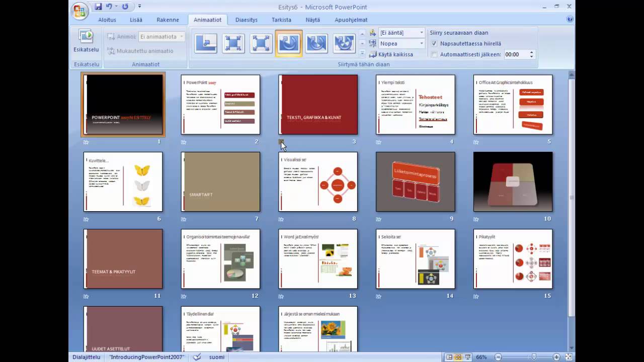This screenshot has width=644, height=362.
Task: Switch to the Diaesitys tab
Action: (x=247, y=20)
